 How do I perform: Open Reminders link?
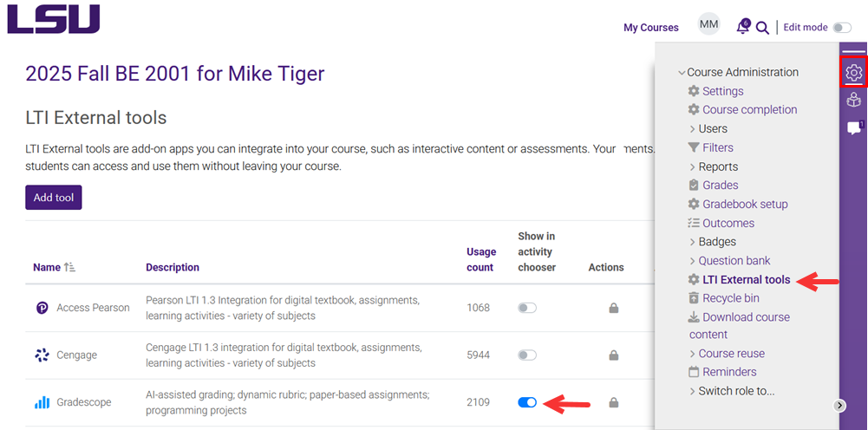tap(729, 372)
